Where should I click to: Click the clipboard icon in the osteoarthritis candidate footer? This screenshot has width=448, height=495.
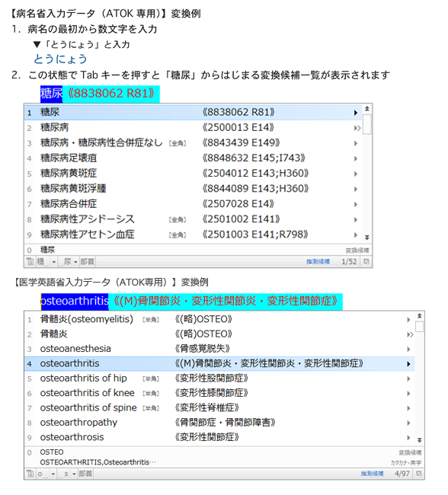30,474
